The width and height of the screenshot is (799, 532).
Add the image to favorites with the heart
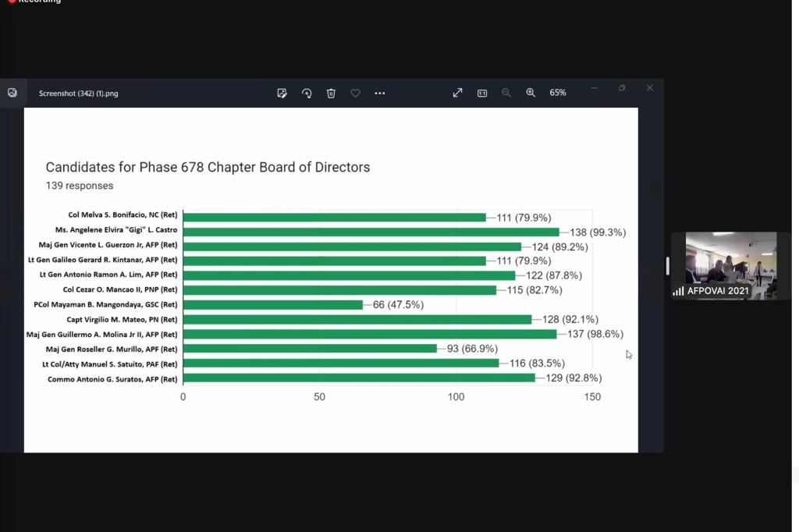click(355, 93)
